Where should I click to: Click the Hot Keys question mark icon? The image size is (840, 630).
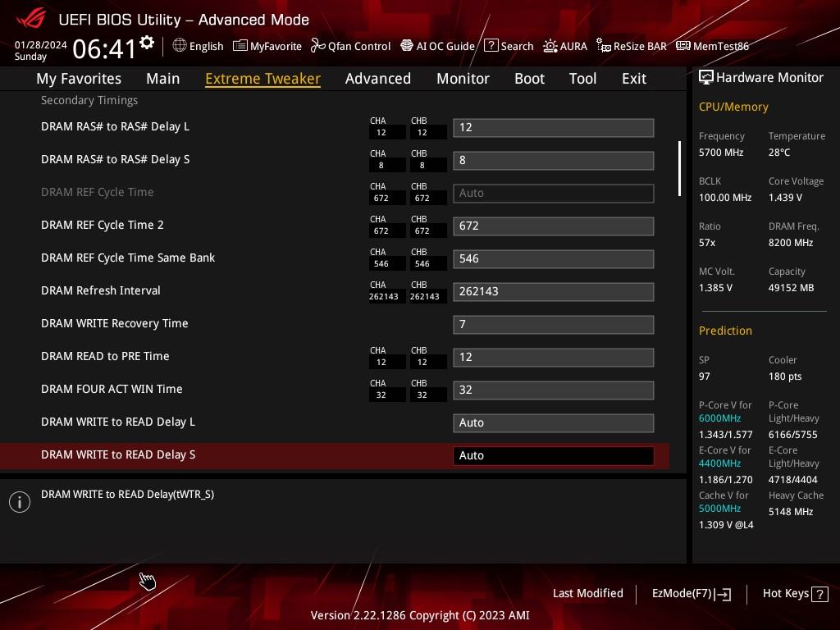(x=819, y=594)
